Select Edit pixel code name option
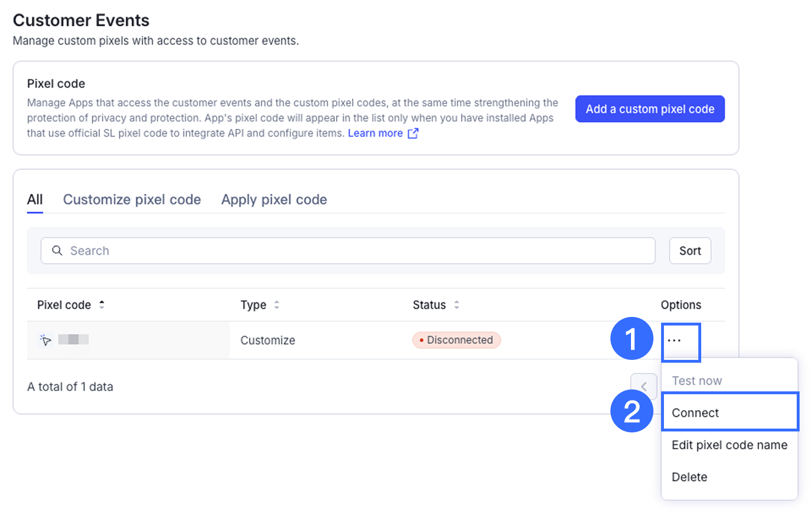 (729, 445)
